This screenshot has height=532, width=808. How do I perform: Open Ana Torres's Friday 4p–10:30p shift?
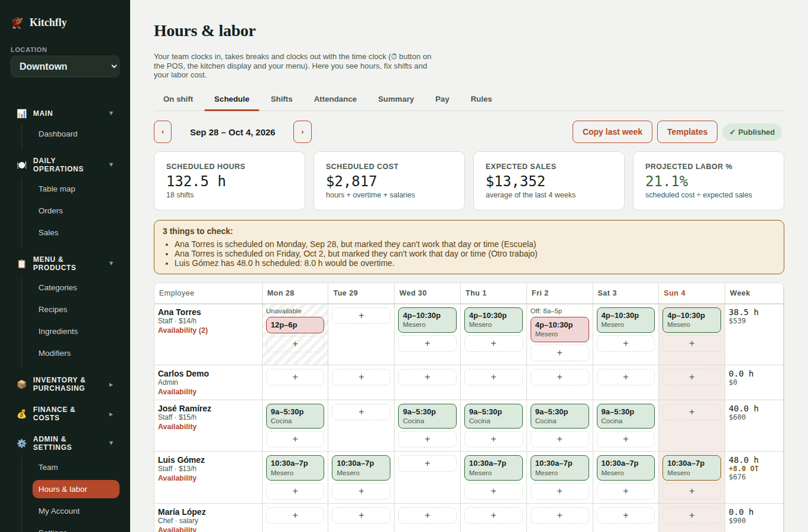(x=560, y=329)
